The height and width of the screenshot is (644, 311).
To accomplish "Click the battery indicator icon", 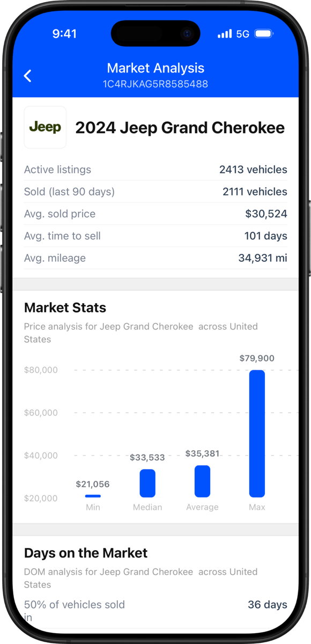I will click(263, 33).
